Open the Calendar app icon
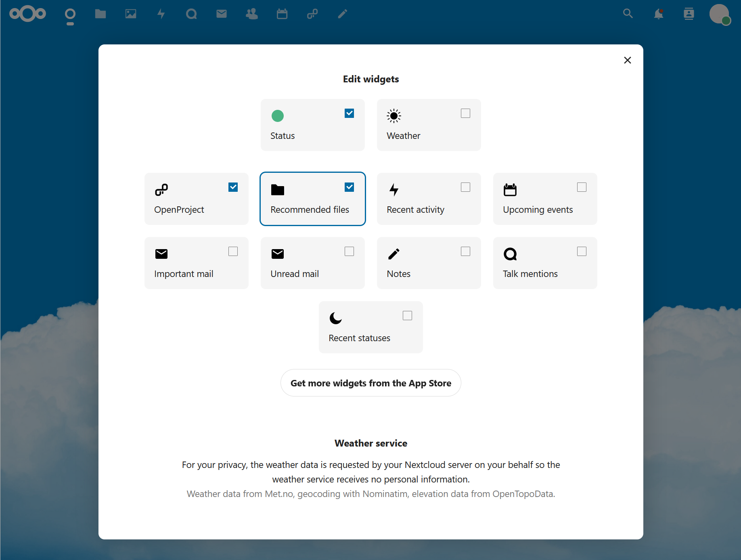The width and height of the screenshot is (741, 560). coord(282,13)
